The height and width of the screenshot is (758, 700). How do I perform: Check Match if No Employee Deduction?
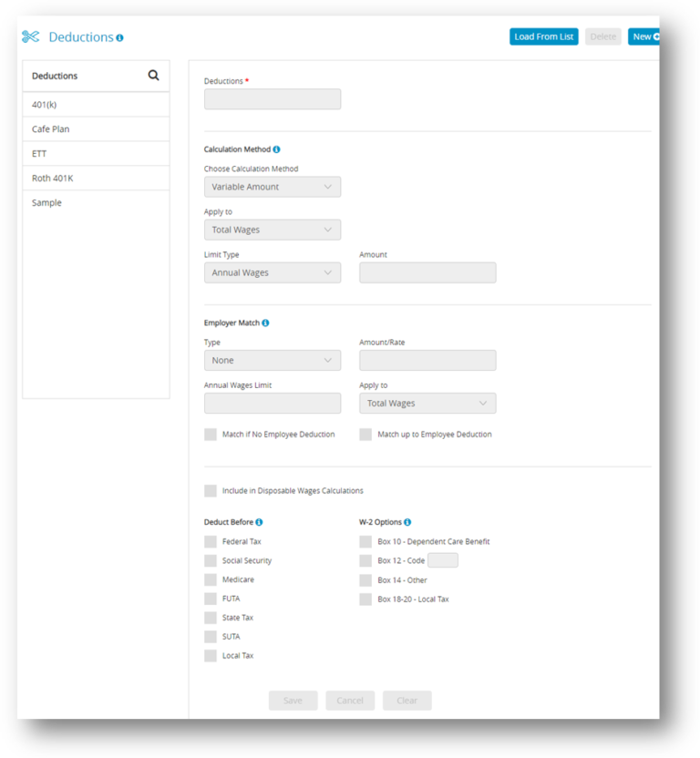(x=211, y=434)
